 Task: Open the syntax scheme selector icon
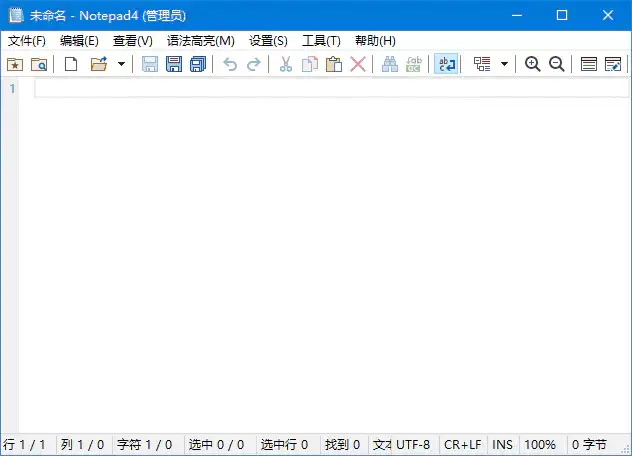pos(588,64)
